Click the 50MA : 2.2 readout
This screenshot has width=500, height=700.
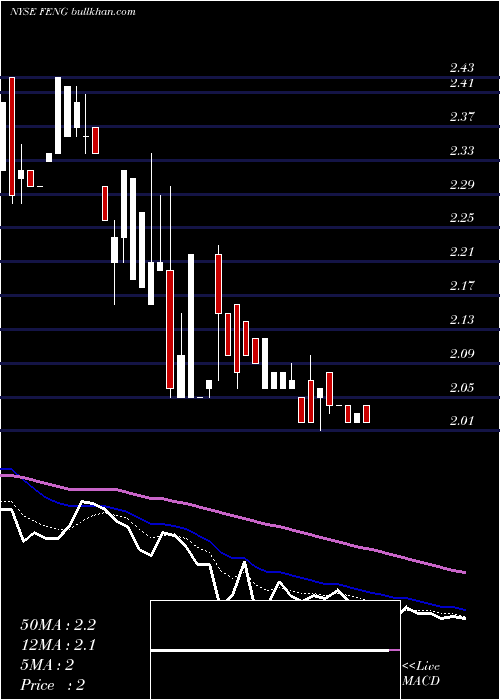(x=58, y=625)
